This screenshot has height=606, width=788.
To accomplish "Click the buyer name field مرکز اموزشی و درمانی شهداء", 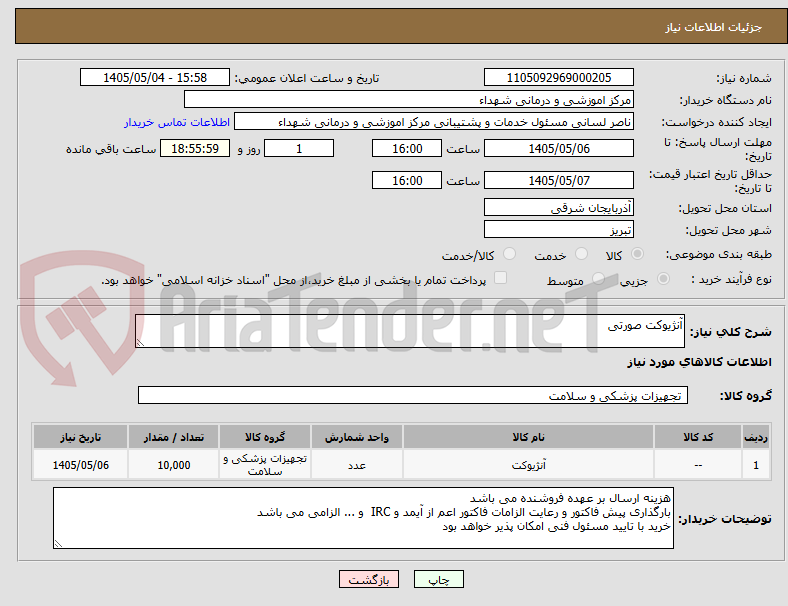I will pyautogui.click(x=409, y=99).
